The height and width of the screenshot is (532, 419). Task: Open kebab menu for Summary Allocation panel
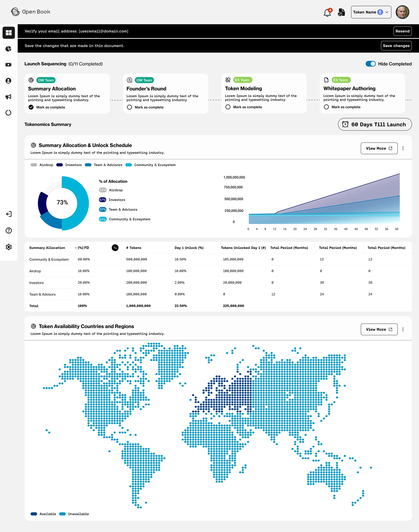point(403,148)
